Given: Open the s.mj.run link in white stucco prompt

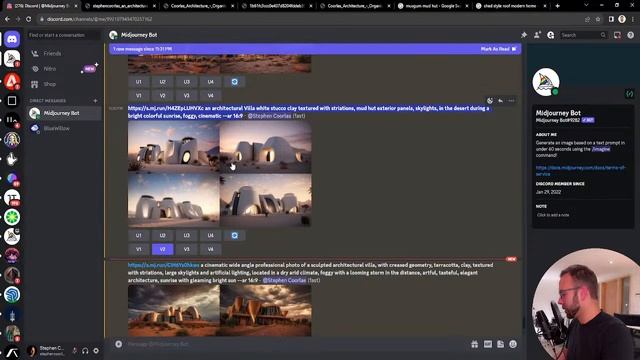Looking at the screenshot, I should 166,109.
